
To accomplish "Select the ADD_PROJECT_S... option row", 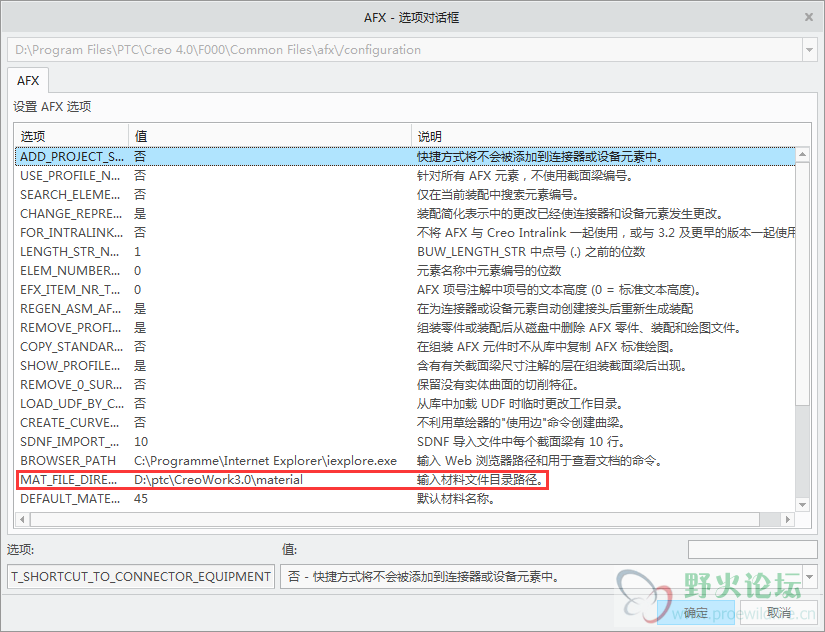I will [405, 156].
